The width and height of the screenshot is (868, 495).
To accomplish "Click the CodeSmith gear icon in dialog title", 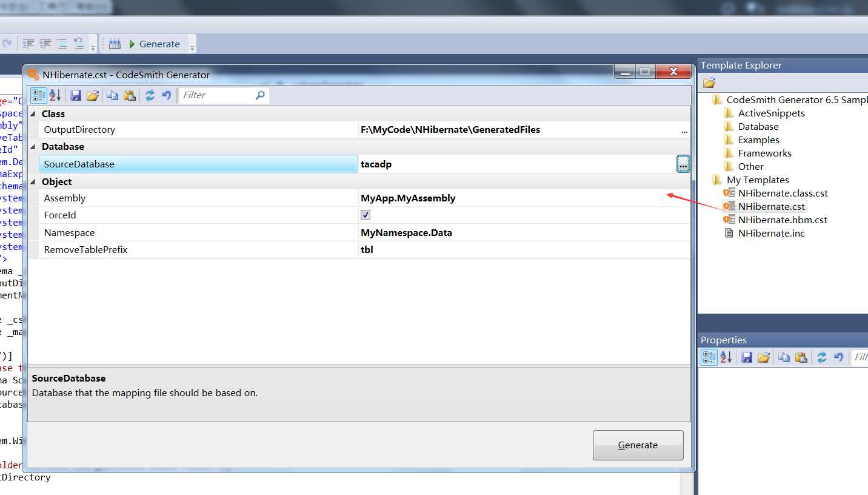I will (x=33, y=75).
